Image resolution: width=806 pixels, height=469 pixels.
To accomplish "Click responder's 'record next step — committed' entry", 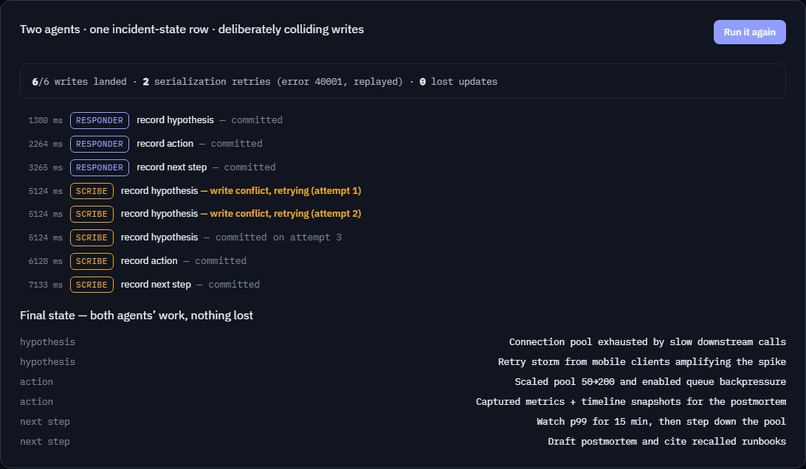I will click(x=206, y=167).
